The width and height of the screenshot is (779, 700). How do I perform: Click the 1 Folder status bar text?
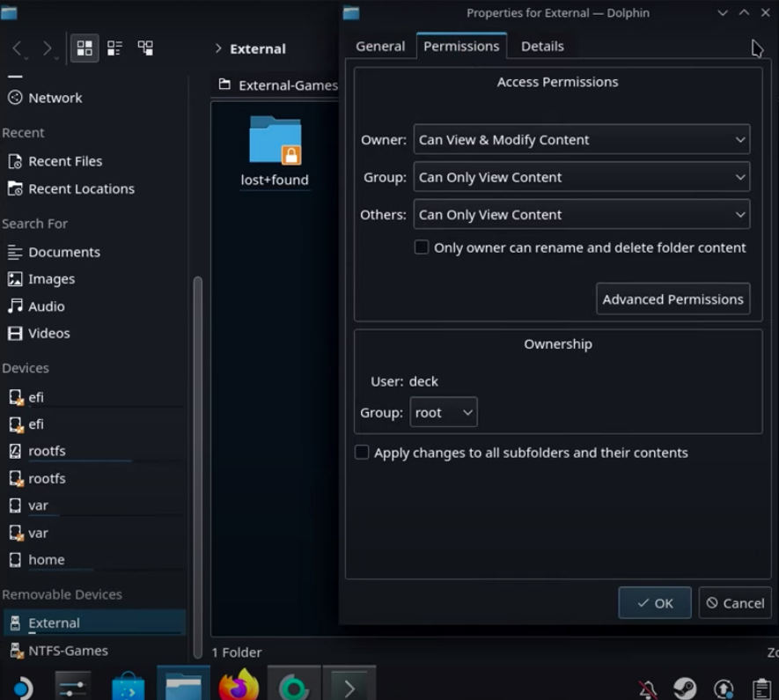(237, 652)
